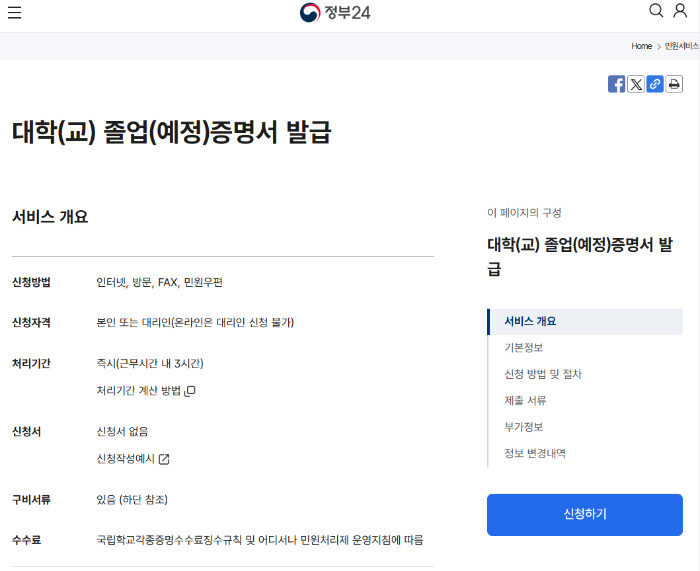Share page on X
The image size is (700, 571).
[636, 84]
